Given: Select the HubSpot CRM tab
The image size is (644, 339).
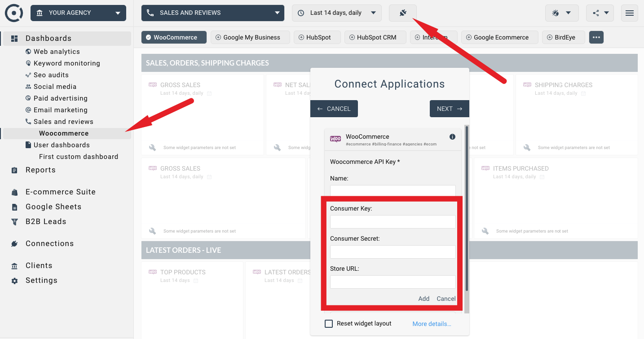Looking at the screenshot, I should coord(375,37).
